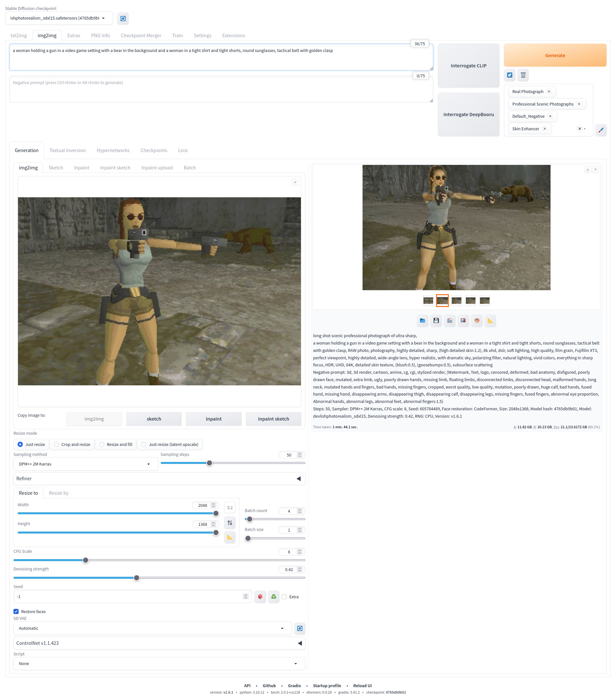Remove the Professional Scenic Photographs style
Screen dimensions: 616x700
(x=579, y=104)
